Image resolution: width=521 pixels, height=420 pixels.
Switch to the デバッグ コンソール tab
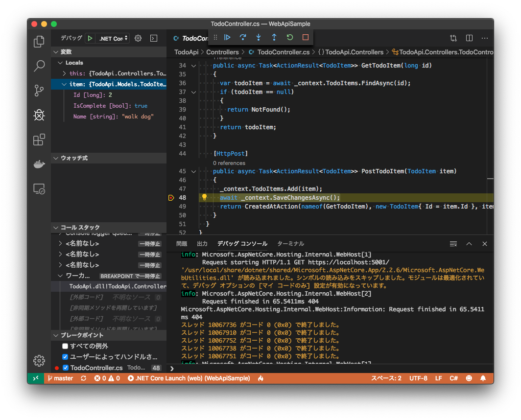point(242,244)
